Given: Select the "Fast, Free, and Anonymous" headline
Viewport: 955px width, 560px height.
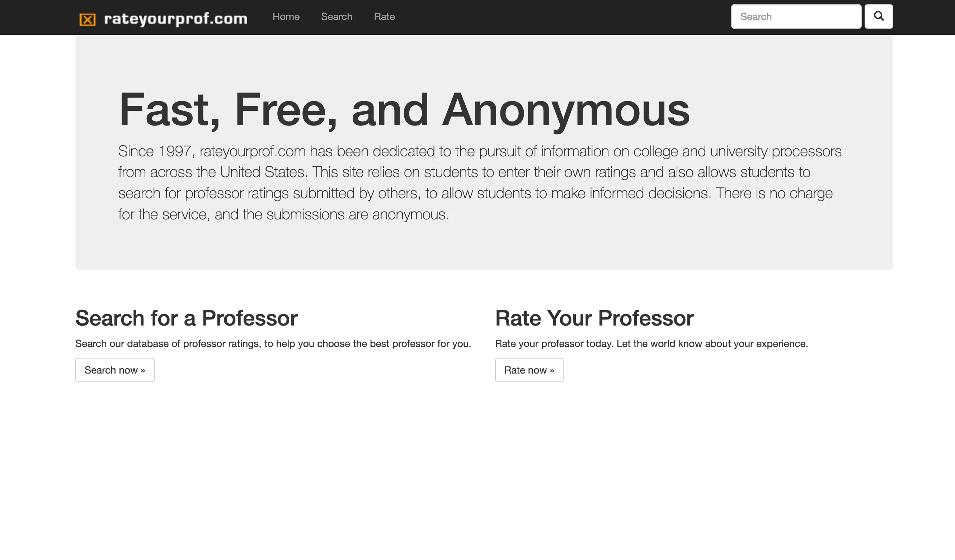Looking at the screenshot, I should (404, 110).
